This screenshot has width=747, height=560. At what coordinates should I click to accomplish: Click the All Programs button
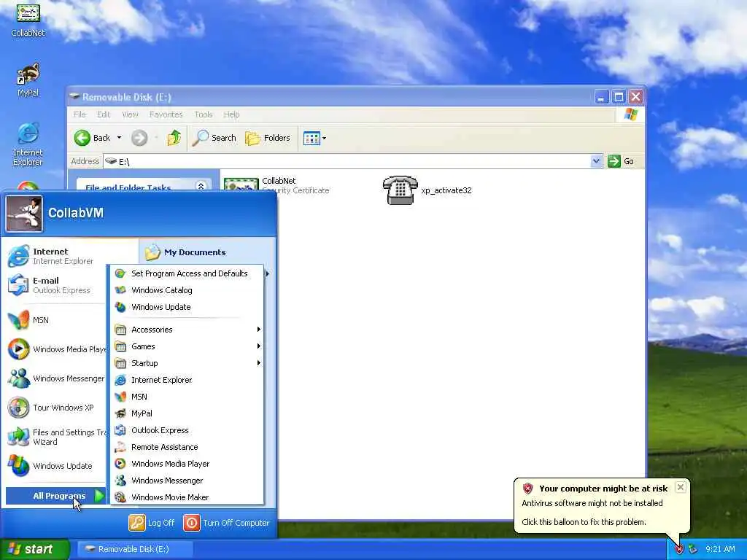coord(55,496)
